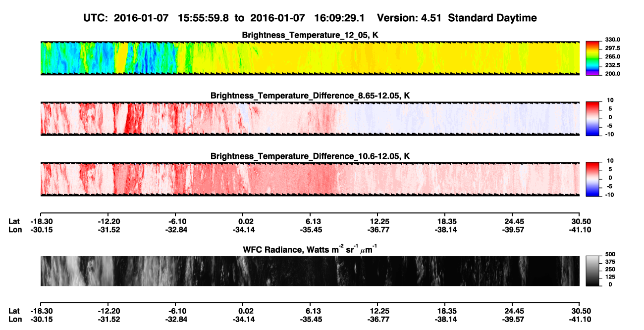Screen dimensions: 644x330
Task: Click the 10.6-12.05 temperature difference image strip
Action: tap(310, 179)
